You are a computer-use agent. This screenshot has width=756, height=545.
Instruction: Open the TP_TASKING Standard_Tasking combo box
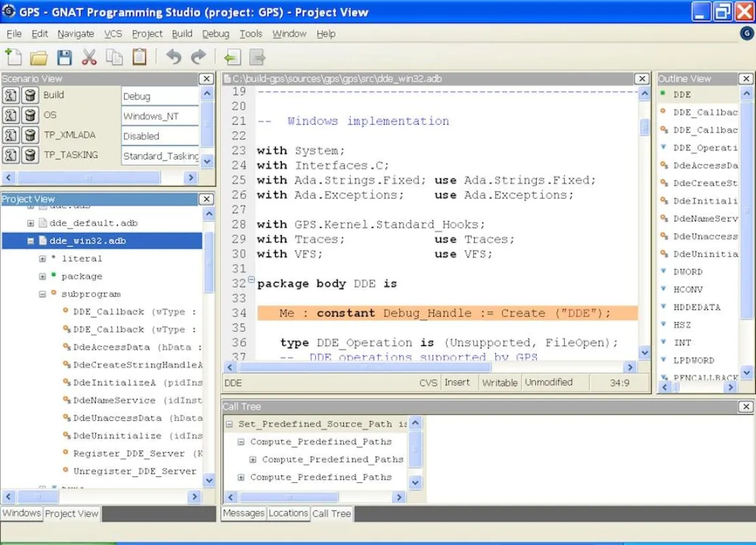point(160,156)
